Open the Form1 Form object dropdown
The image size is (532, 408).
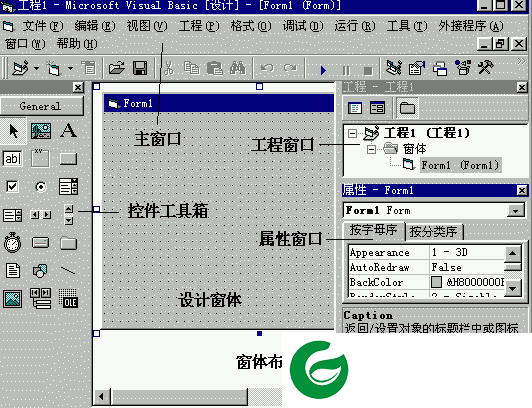coord(516,211)
